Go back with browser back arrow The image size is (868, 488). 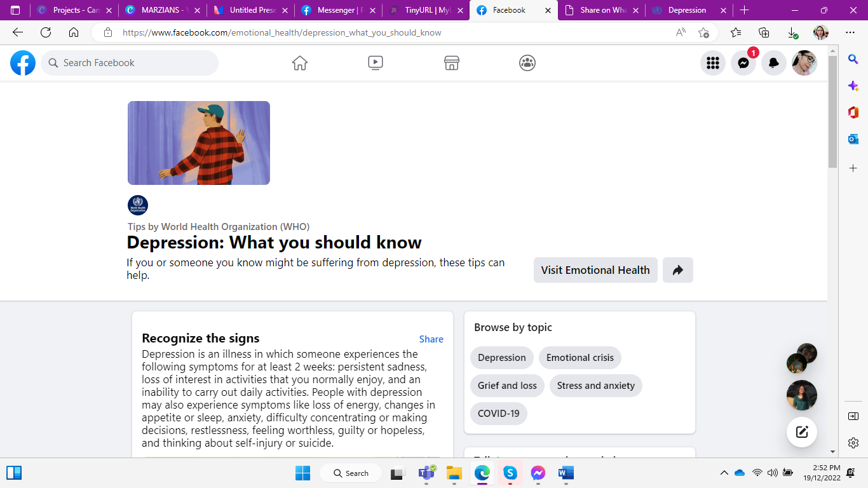tap(18, 32)
